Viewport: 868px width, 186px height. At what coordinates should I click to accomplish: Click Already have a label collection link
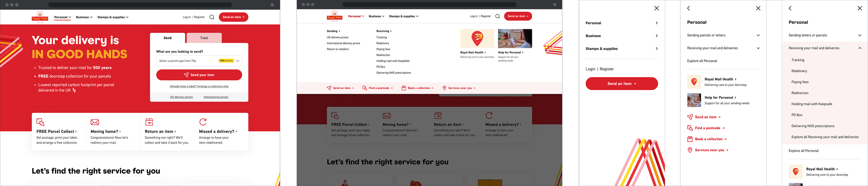point(199,86)
